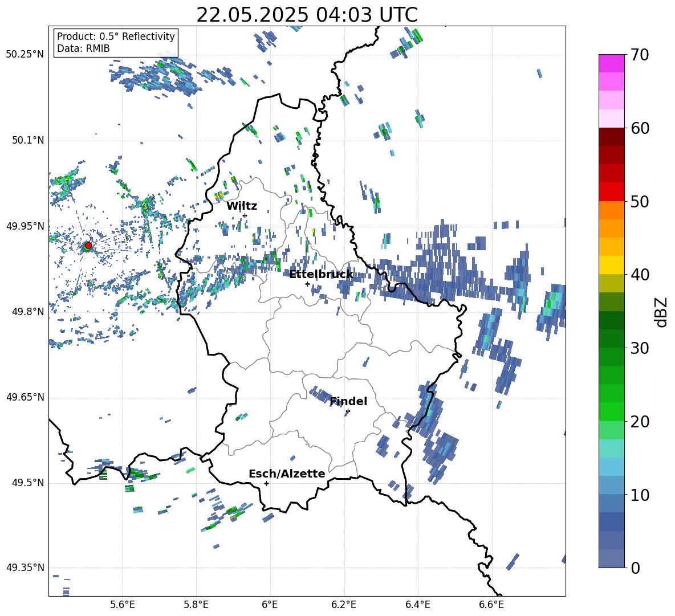Click the 6°E longitude label
This screenshot has width=675, height=616.
[x=270, y=605]
